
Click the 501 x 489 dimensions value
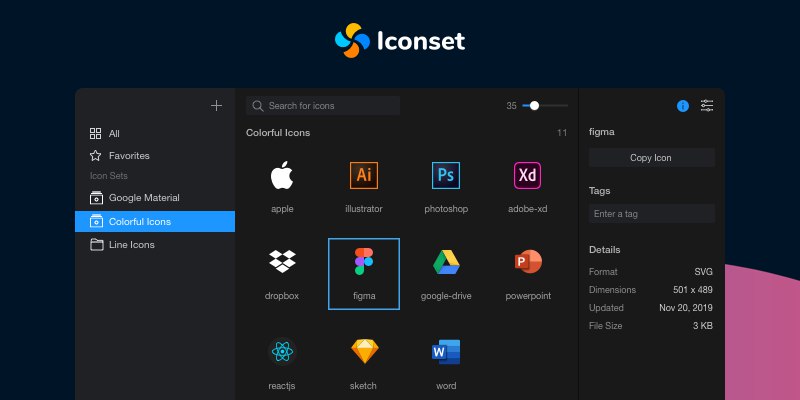point(693,290)
